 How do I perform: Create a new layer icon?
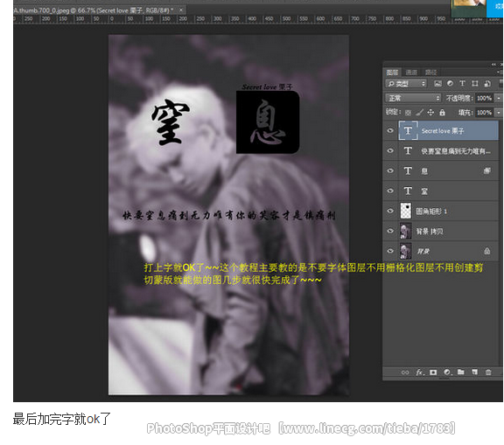474,372
